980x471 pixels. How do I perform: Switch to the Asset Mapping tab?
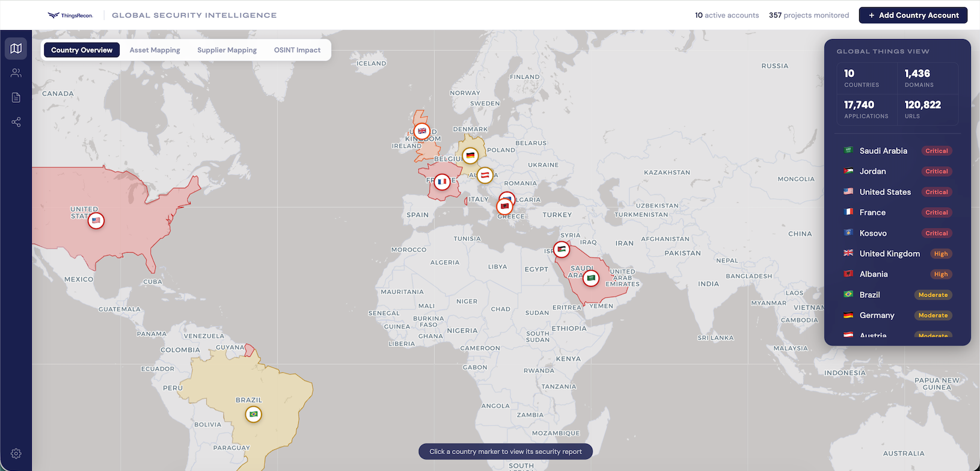pos(155,50)
